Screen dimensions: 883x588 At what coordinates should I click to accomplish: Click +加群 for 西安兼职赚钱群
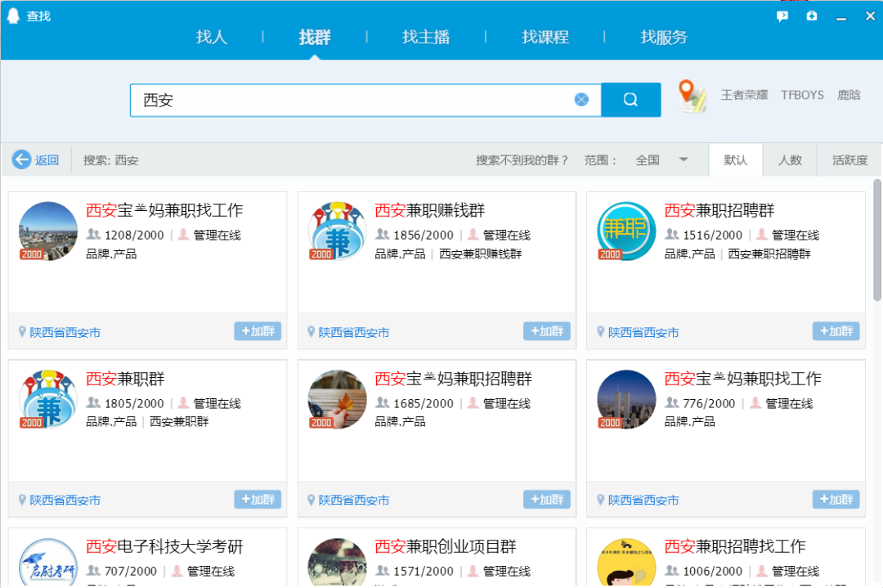(546, 331)
